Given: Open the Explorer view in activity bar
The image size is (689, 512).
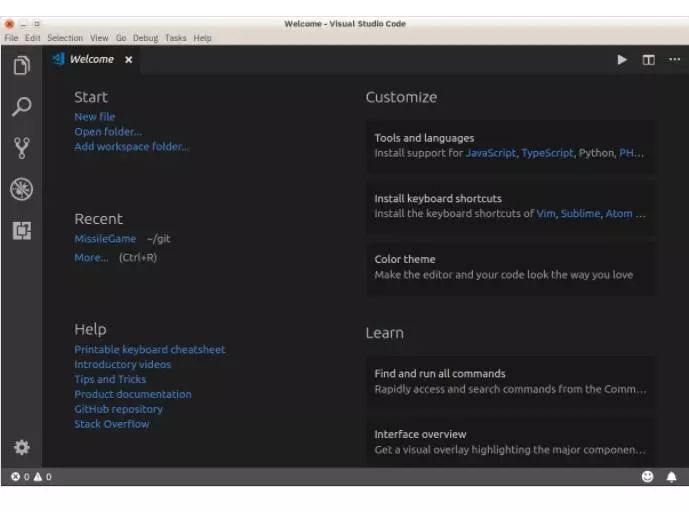Looking at the screenshot, I should [x=22, y=65].
